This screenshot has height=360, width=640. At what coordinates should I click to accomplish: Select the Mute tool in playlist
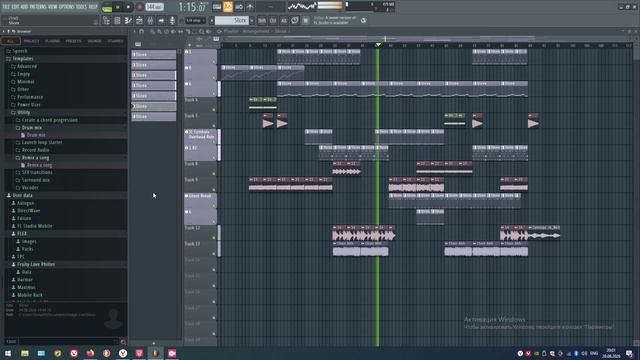coord(173,31)
